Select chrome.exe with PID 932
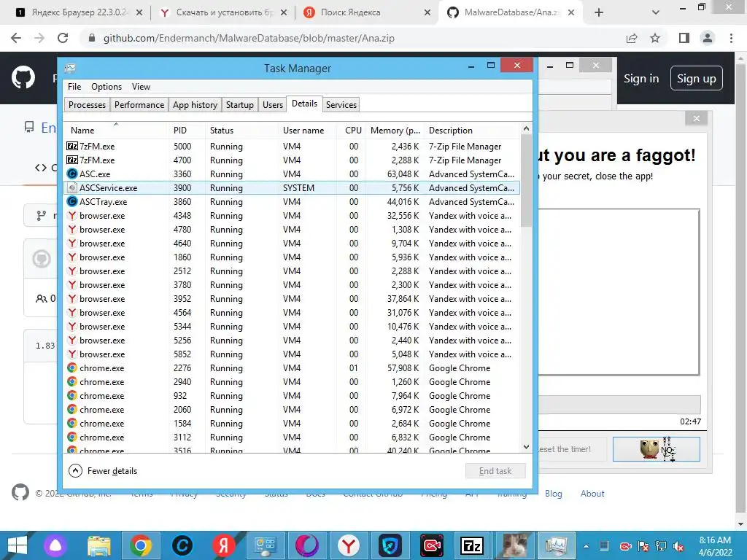747x560 pixels. [x=292, y=396]
